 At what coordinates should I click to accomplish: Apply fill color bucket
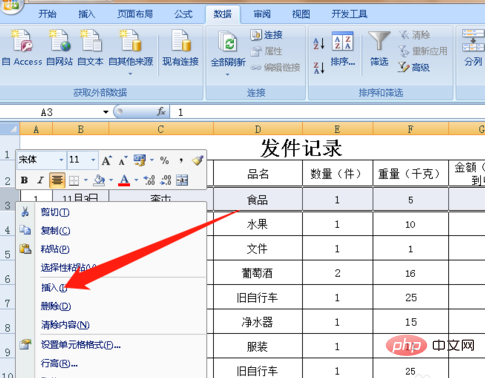[x=99, y=180]
